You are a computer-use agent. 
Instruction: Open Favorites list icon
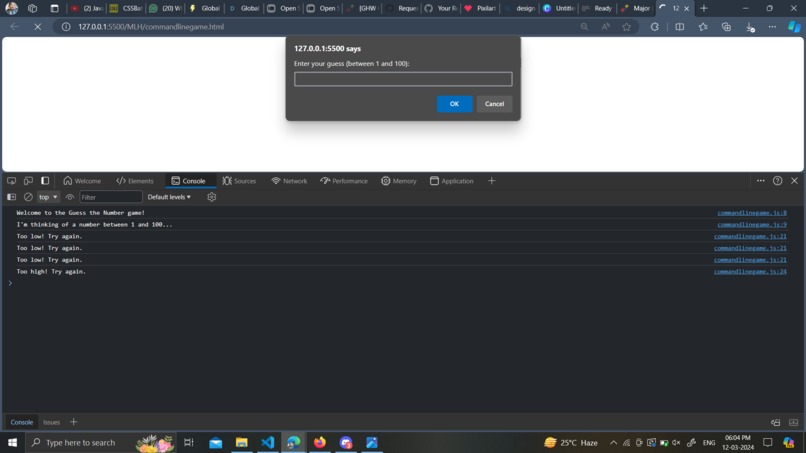point(703,27)
